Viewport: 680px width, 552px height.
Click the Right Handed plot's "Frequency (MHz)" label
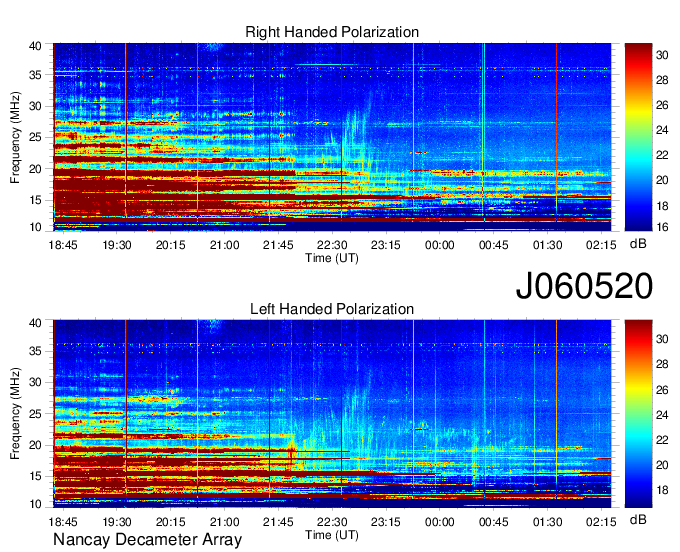coord(15,137)
